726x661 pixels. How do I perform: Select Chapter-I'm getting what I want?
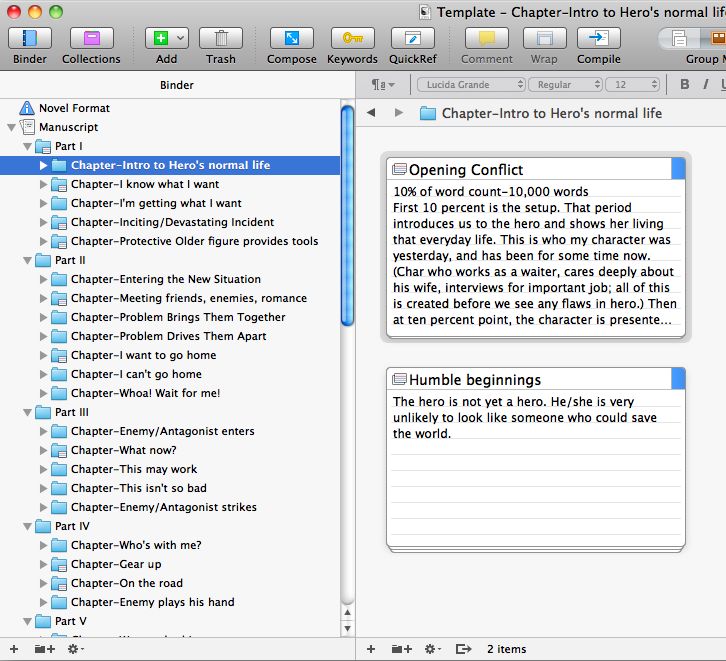click(156, 203)
